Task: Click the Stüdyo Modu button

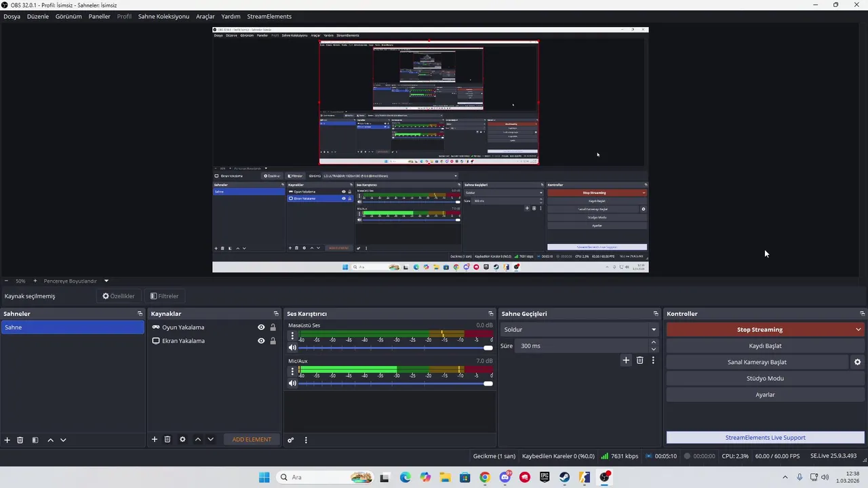Action: click(x=765, y=378)
